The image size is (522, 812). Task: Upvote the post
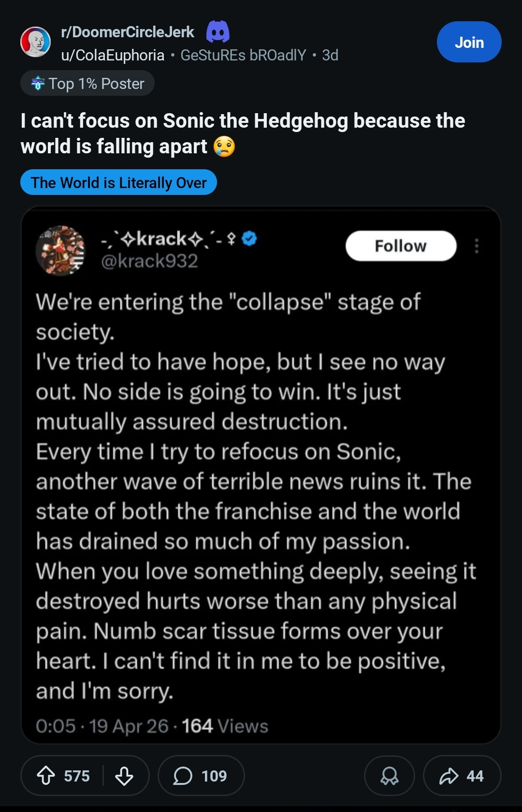point(46,776)
